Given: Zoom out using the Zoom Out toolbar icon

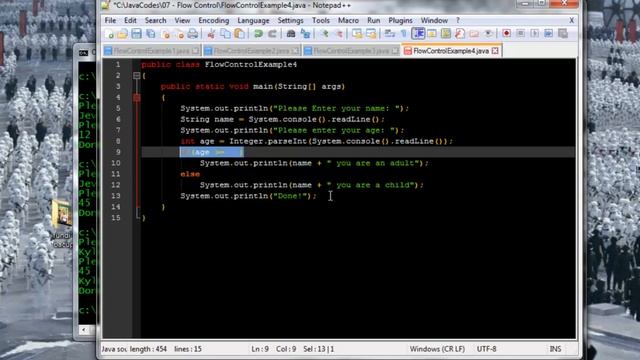Looking at the screenshot, I should [339, 34].
